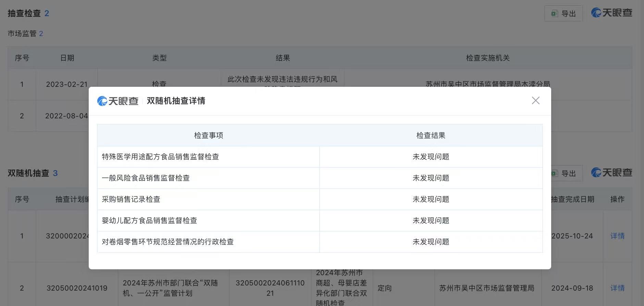644x306 pixels.
Task: Click 未发现问题 result for 特殊医学用途配方食品销售监督检查
Action: (431, 157)
